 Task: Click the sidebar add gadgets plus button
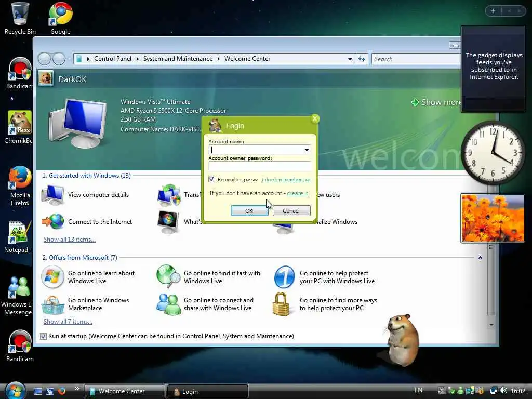pyautogui.click(x=493, y=11)
